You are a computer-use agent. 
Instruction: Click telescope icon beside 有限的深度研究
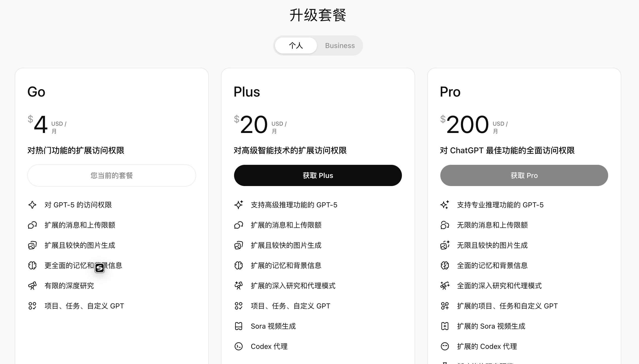pyautogui.click(x=32, y=286)
